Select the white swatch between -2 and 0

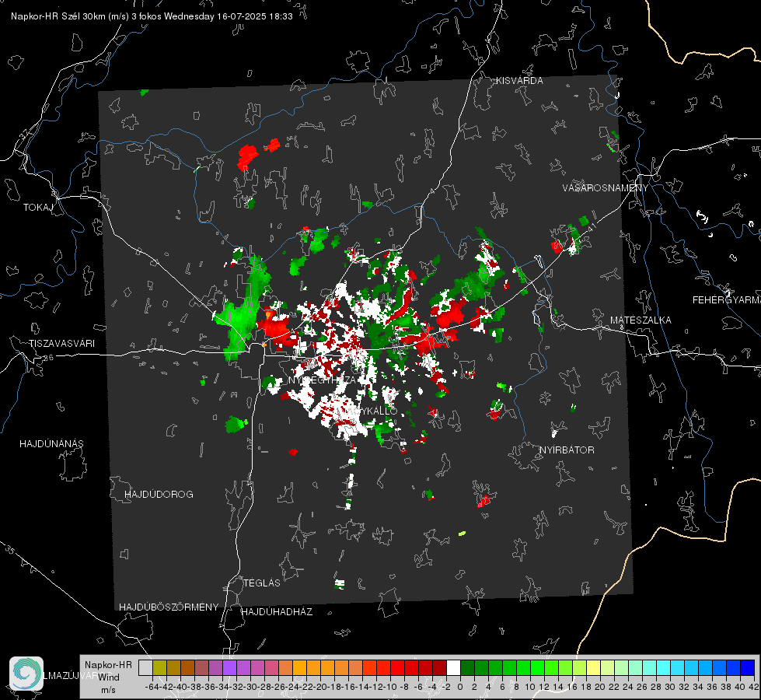[x=453, y=667]
